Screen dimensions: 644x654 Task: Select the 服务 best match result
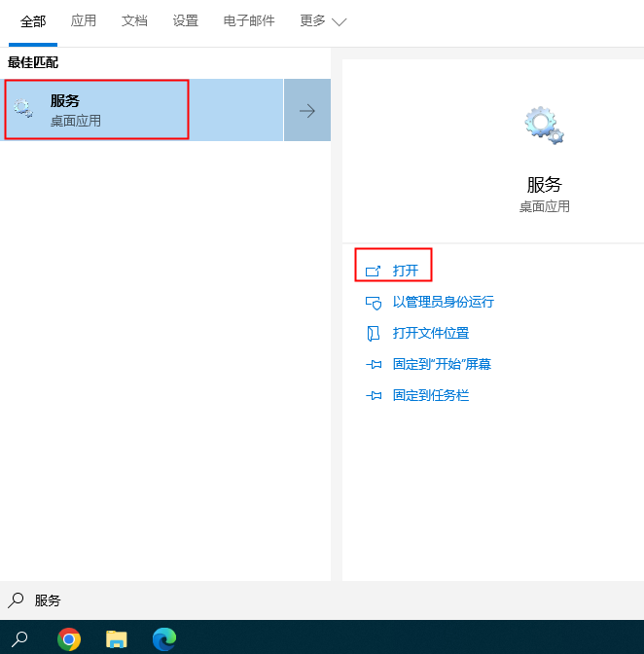point(97,110)
